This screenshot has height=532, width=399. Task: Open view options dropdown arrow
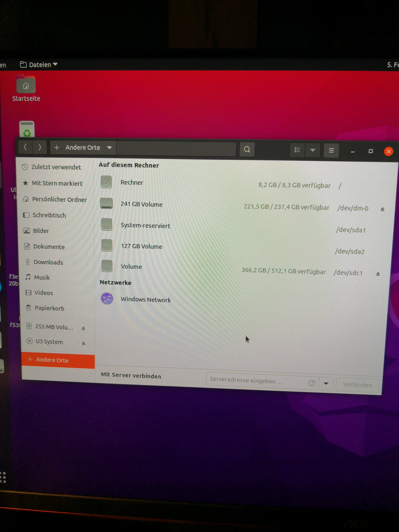[x=312, y=150]
